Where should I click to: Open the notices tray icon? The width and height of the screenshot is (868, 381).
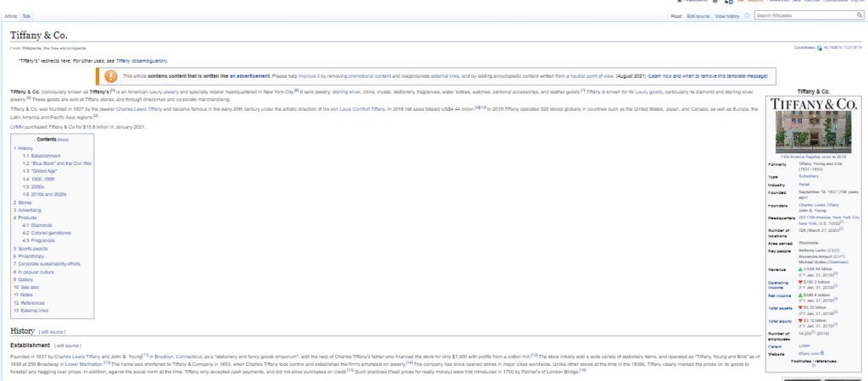coord(728,1)
